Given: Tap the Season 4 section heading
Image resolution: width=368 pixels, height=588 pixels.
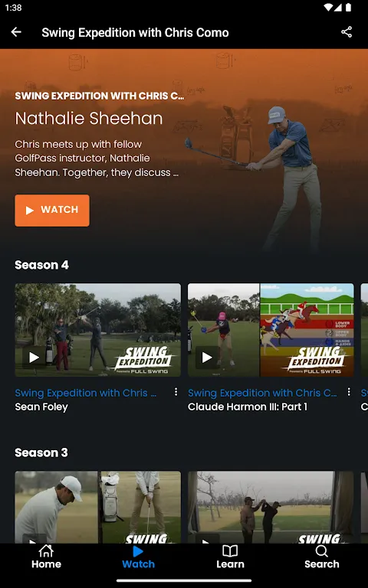Looking at the screenshot, I should [41, 265].
